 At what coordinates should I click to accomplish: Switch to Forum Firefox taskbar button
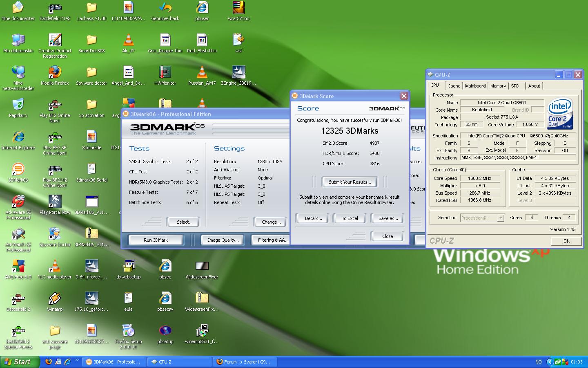245,362
